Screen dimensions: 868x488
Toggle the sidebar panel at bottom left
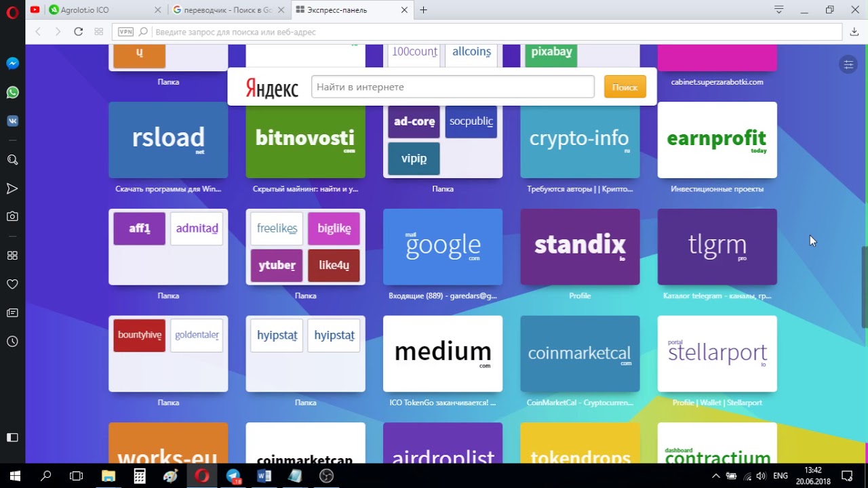pyautogui.click(x=12, y=437)
